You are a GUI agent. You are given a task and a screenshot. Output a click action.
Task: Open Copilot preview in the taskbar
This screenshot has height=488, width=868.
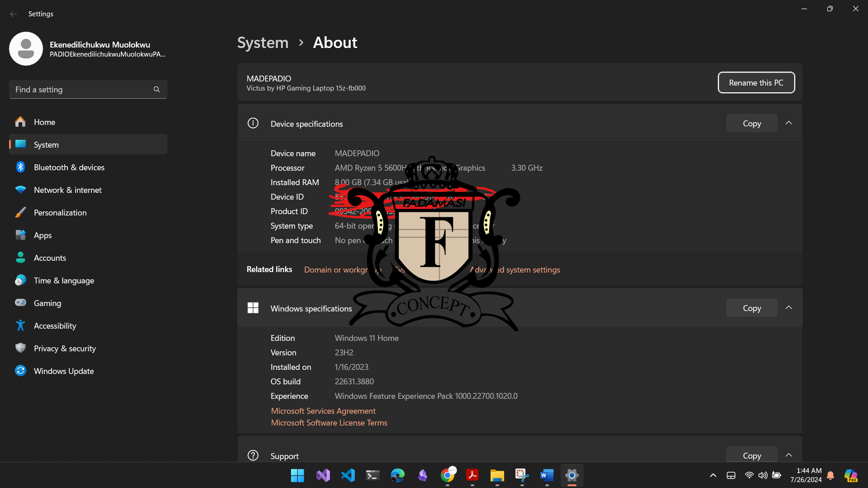point(851,475)
